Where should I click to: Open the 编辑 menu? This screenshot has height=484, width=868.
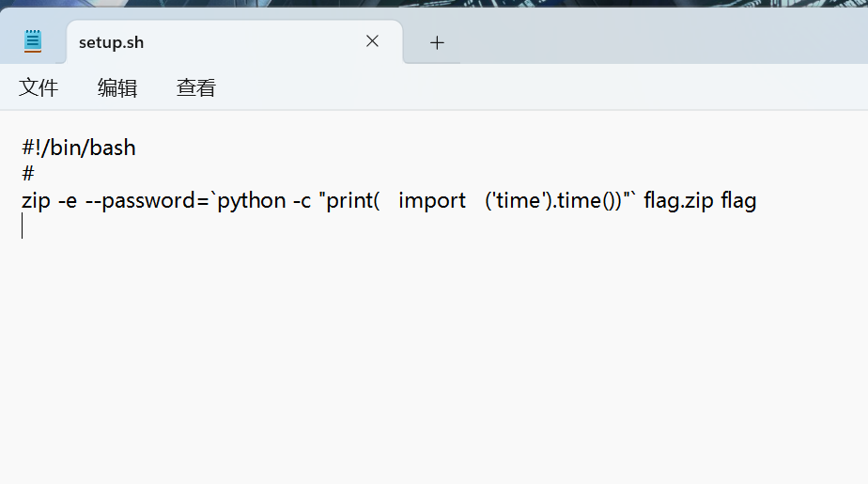click(117, 87)
